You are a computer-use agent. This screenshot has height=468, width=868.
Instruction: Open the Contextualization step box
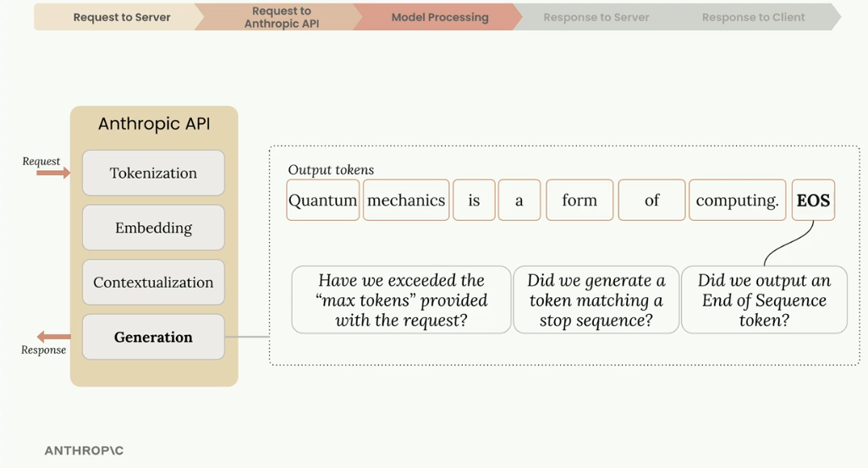[x=153, y=283]
